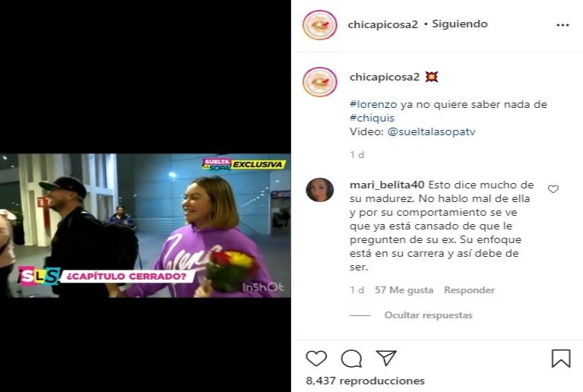The height and width of the screenshot is (392, 583).
Task: Open the comment bubble icon
Action: 351,359
